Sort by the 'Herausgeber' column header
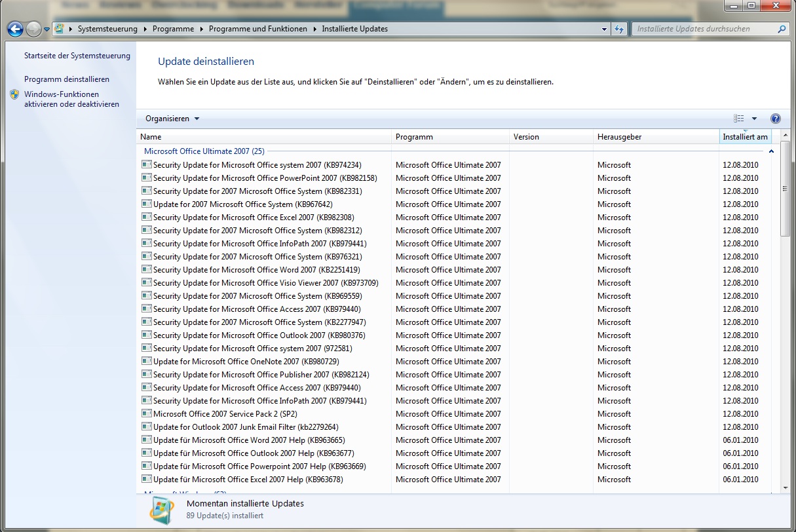The image size is (796, 532). pyautogui.click(x=656, y=137)
